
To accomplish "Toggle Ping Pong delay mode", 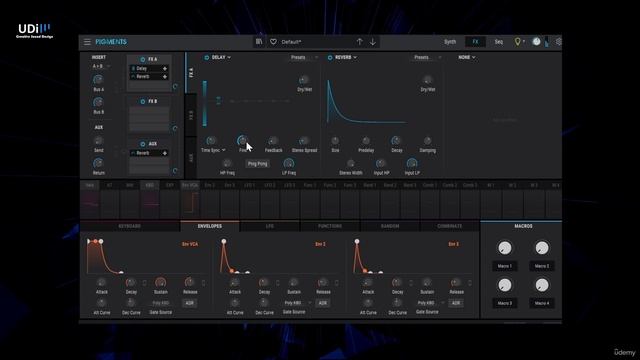I will [x=258, y=164].
